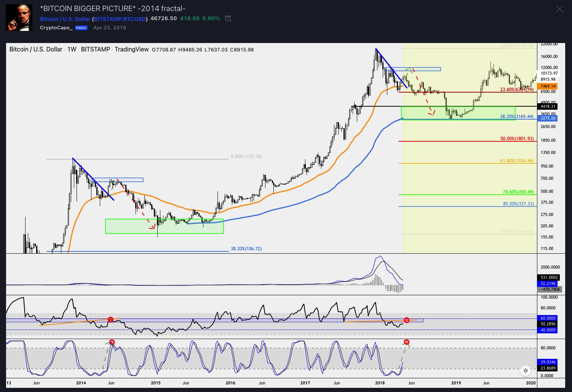Click the 10173.97 price axis label
Viewport: 572px width, 392px height.
coord(549,73)
